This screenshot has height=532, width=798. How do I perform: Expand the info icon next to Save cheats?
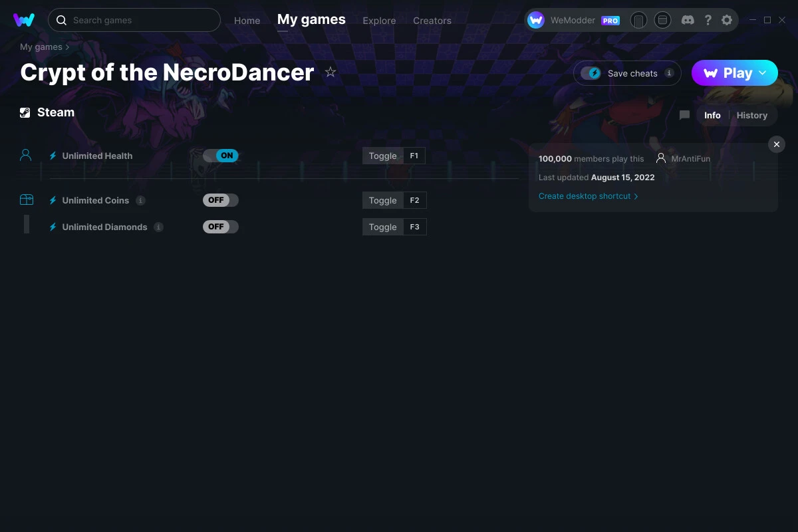point(670,73)
